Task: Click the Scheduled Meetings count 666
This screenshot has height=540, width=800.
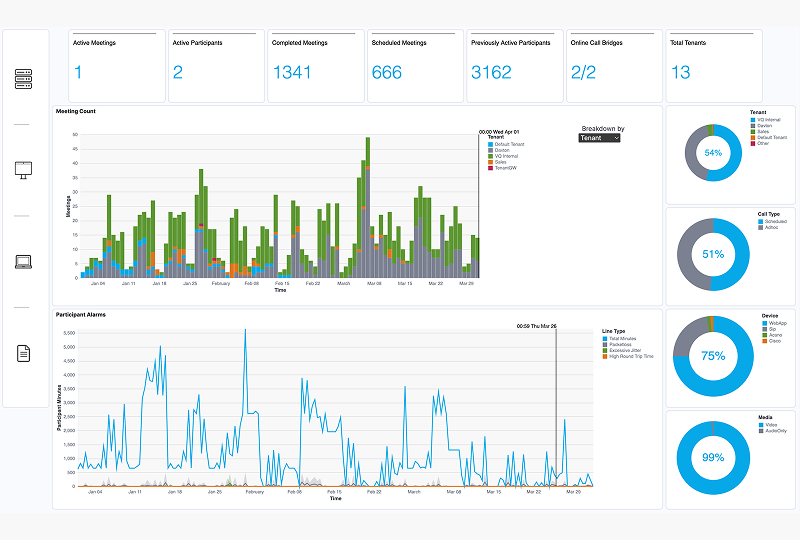Action: (x=386, y=73)
